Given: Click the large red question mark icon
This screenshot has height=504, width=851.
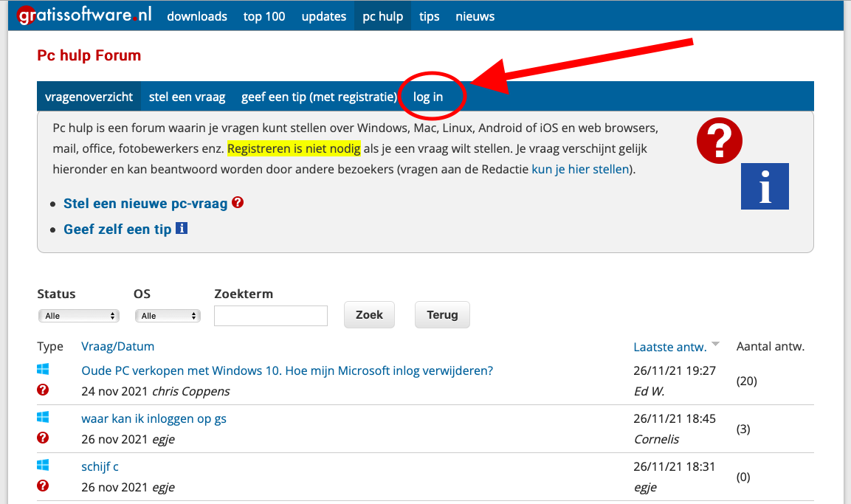Looking at the screenshot, I should coord(719,139).
